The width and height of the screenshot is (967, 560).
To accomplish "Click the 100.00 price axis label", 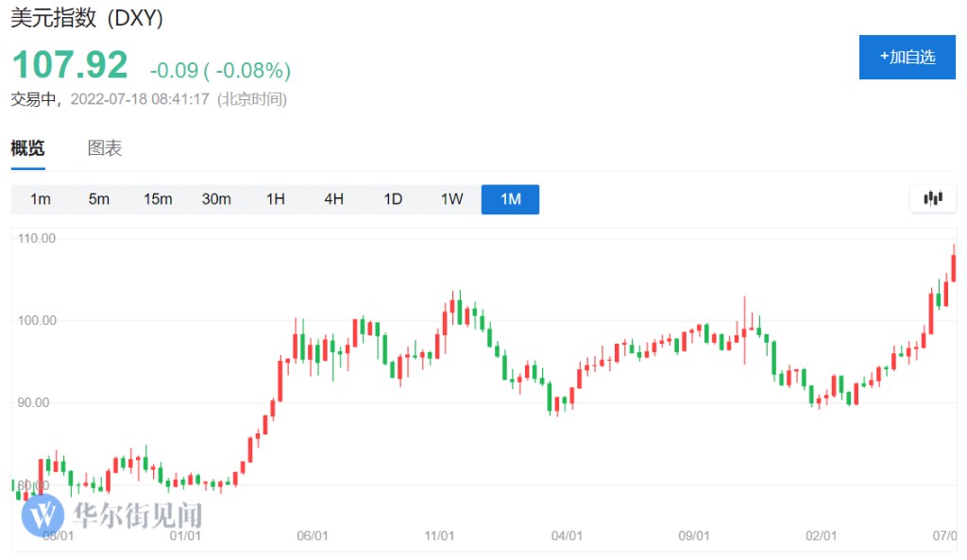I will (37, 321).
